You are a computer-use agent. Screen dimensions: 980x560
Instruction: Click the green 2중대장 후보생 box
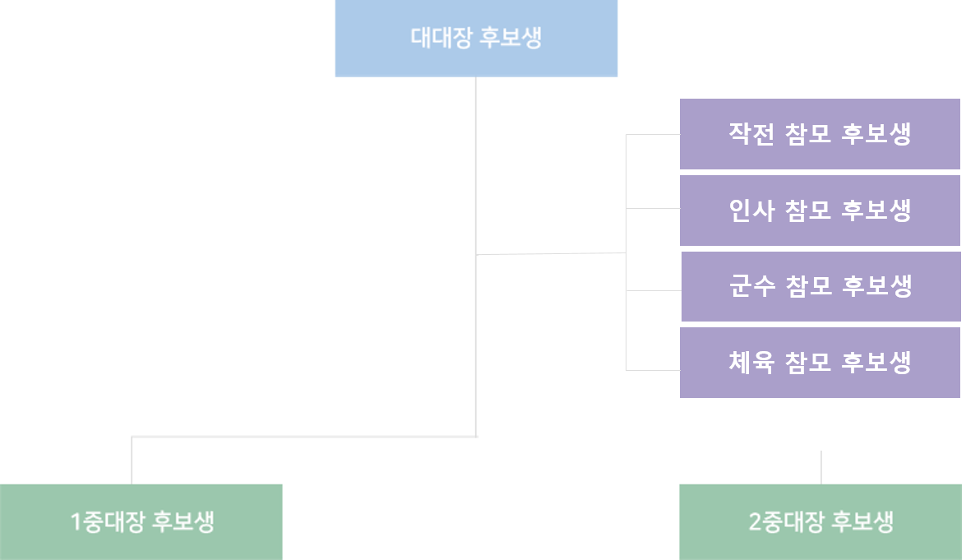pyautogui.click(x=821, y=522)
